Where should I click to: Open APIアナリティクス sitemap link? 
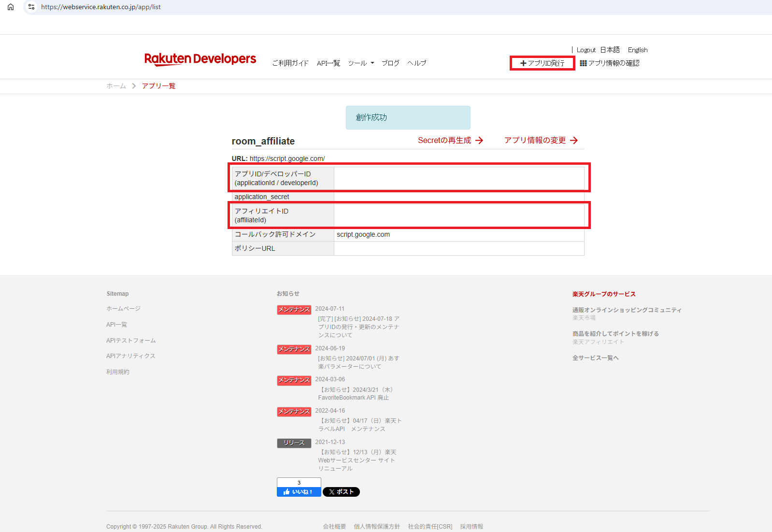pyautogui.click(x=131, y=356)
